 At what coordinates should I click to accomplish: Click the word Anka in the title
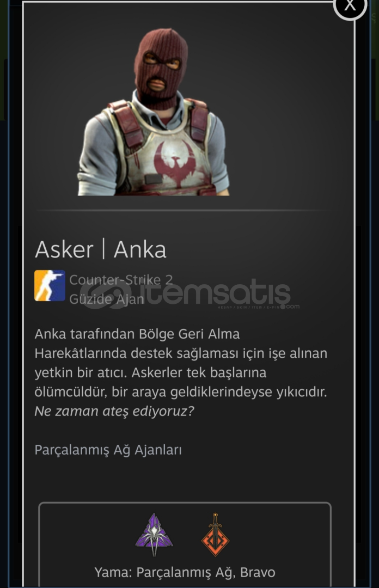(x=140, y=249)
